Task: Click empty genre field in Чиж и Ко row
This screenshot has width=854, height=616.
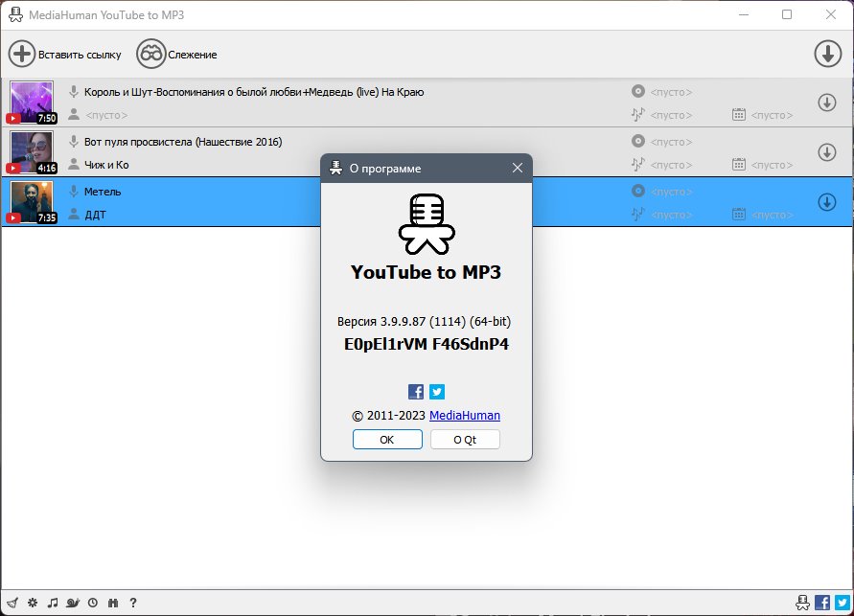Action: [x=671, y=165]
